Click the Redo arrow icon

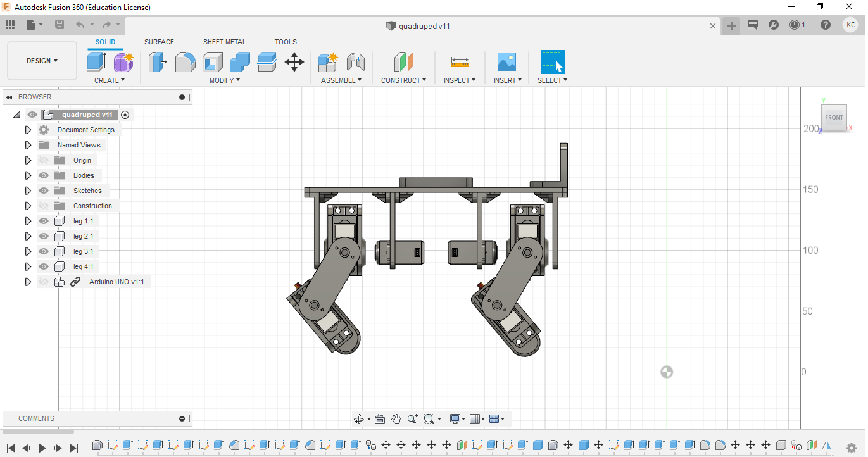[x=106, y=25]
